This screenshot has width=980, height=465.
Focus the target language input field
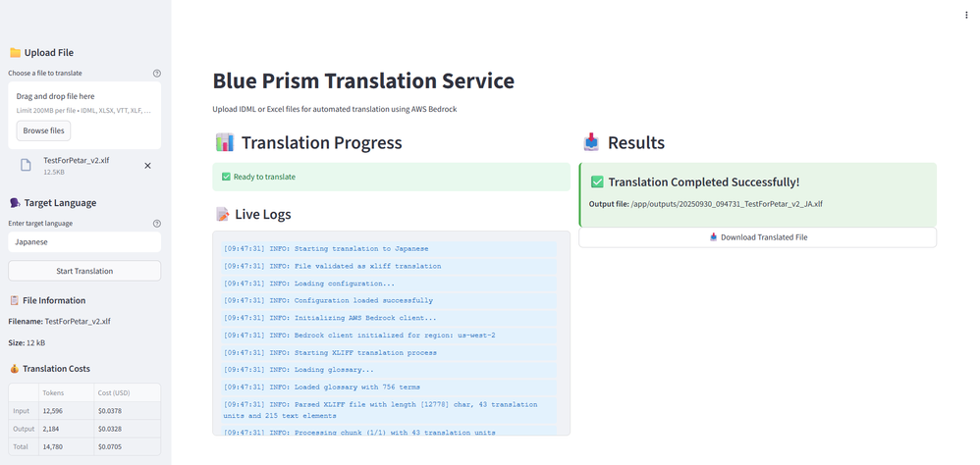pos(84,241)
